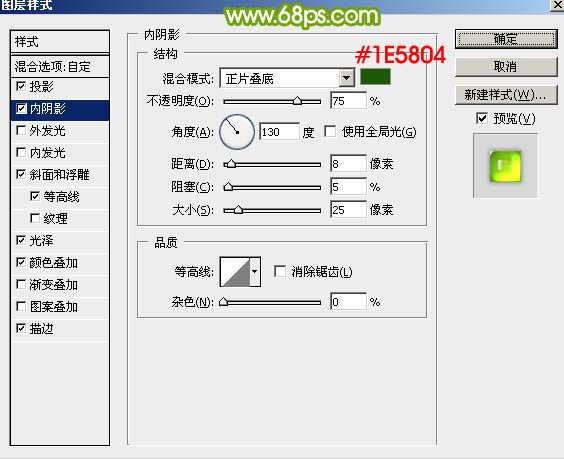Image resolution: width=564 pixels, height=459 pixels.
Task: Click the contour curve thumbnail
Action: pos(235,272)
